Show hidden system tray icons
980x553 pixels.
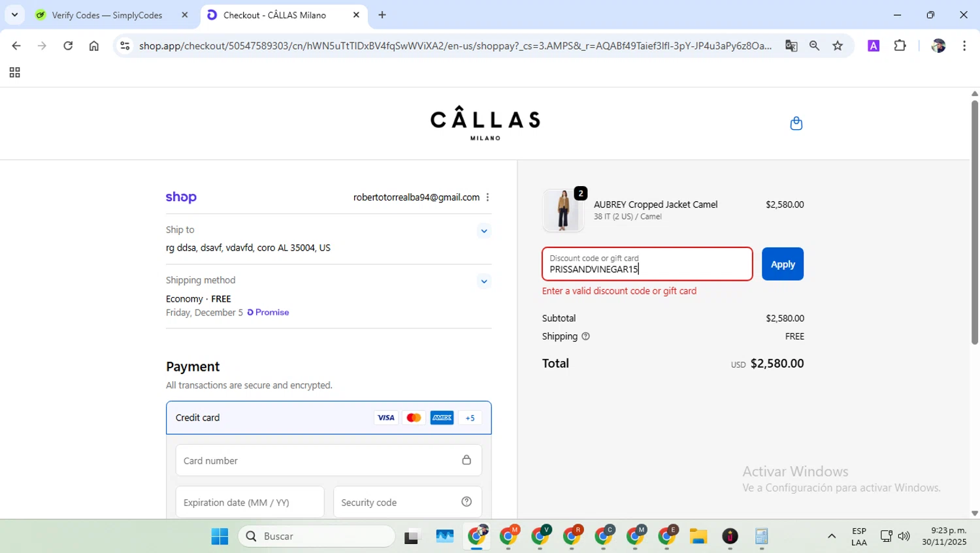pos(832,536)
